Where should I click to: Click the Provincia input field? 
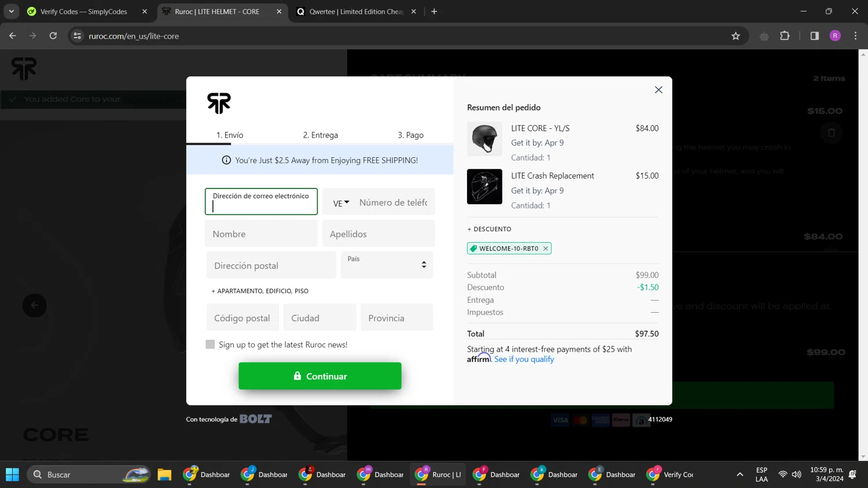click(x=397, y=317)
